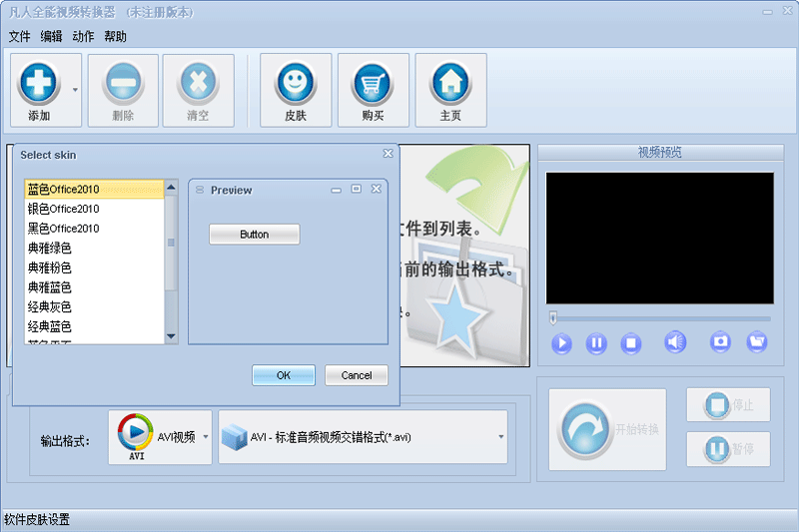Take a snapshot with camera icon

point(720,341)
